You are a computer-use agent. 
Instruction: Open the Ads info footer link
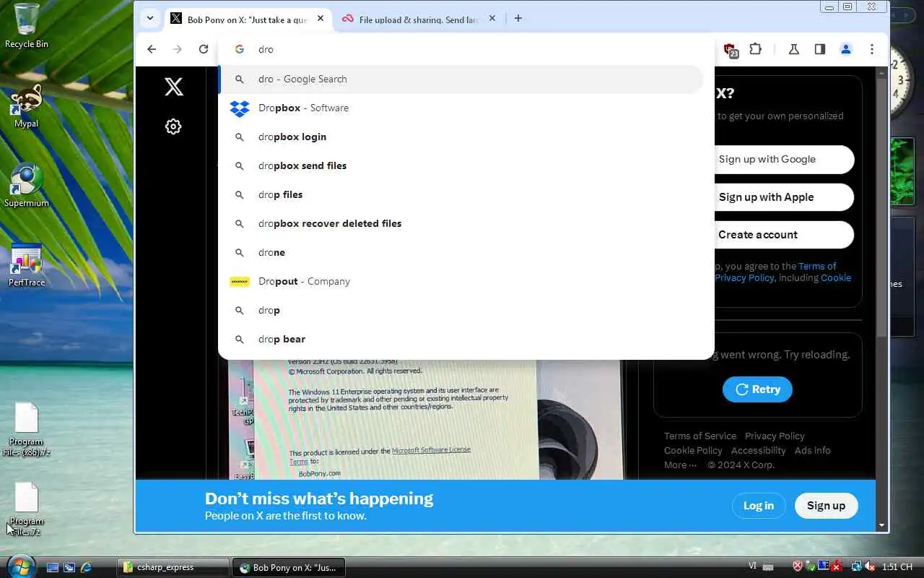click(812, 450)
